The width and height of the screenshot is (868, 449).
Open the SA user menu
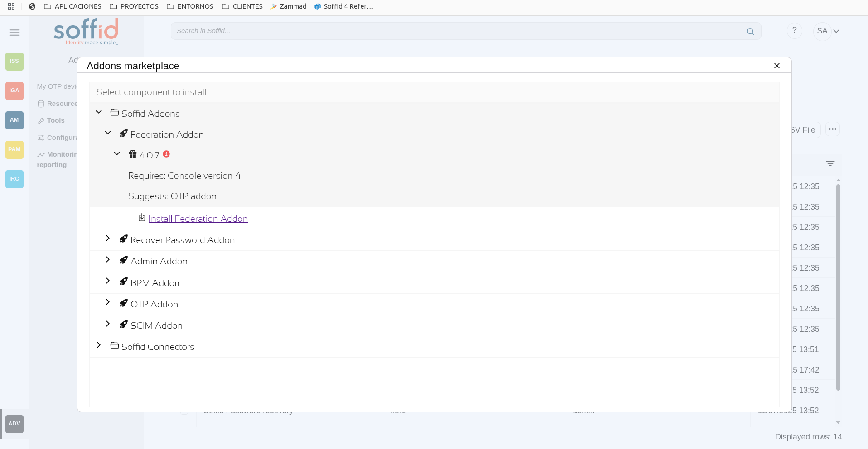tap(828, 31)
